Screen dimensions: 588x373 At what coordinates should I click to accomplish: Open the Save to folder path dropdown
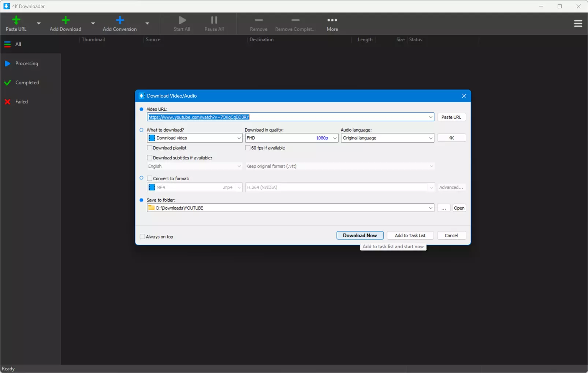[431, 208]
